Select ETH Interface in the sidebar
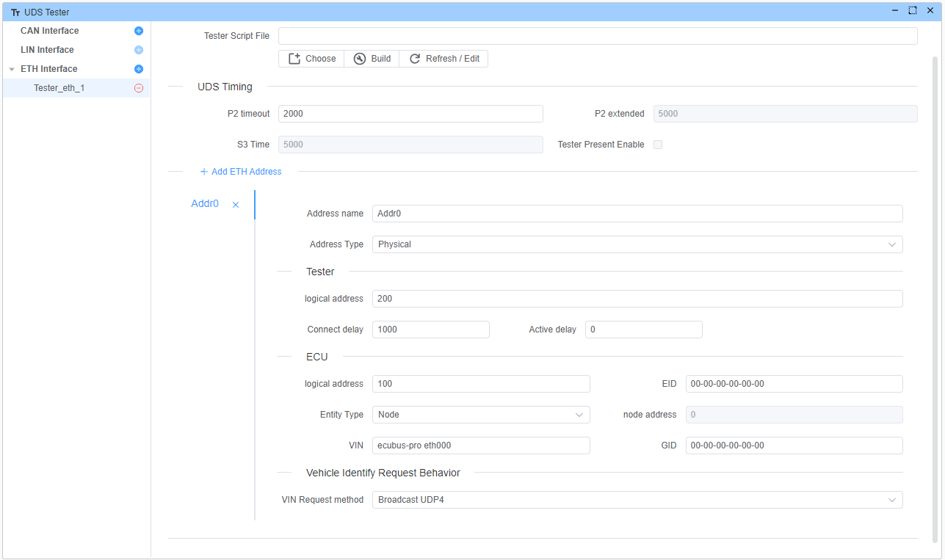The width and height of the screenshot is (945, 560). [x=48, y=69]
